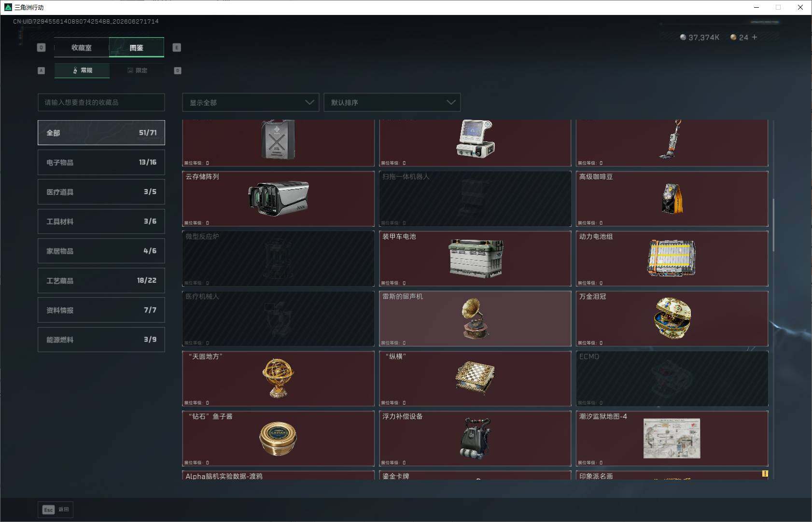The image size is (812, 522).
Task: Open the 潮汐监狱地图-4 map thumbnail
Action: click(x=672, y=438)
